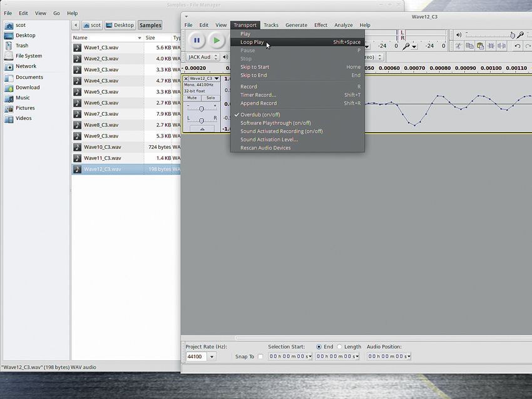The height and width of the screenshot is (399, 532).
Task: Click the Paste icon in the edit toolbar
Action: coord(479,46)
